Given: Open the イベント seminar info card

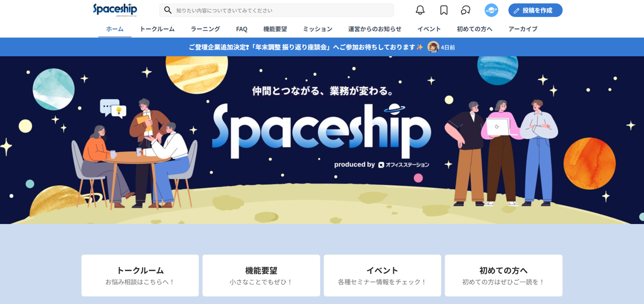Looking at the screenshot, I should click(x=382, y=275).
